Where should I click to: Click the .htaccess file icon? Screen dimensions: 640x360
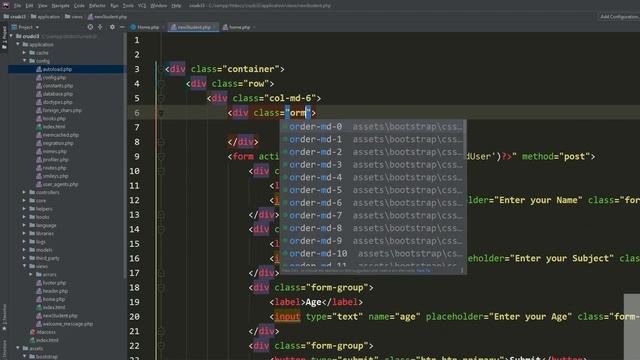[x=33, y=332]
